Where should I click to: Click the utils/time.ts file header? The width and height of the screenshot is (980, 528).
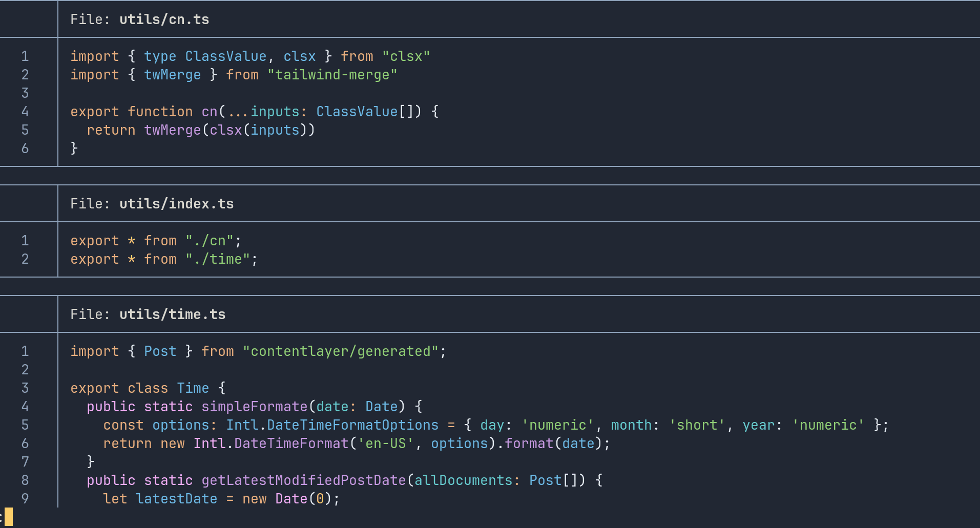tap(172, 314)
